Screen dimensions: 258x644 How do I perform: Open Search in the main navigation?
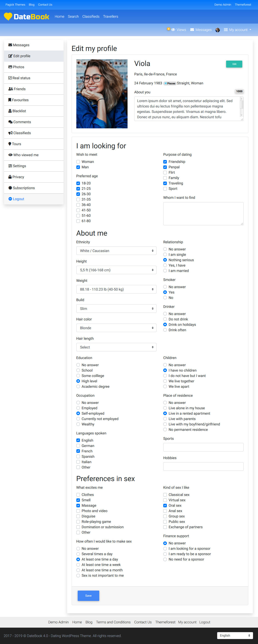click(73, 17)
